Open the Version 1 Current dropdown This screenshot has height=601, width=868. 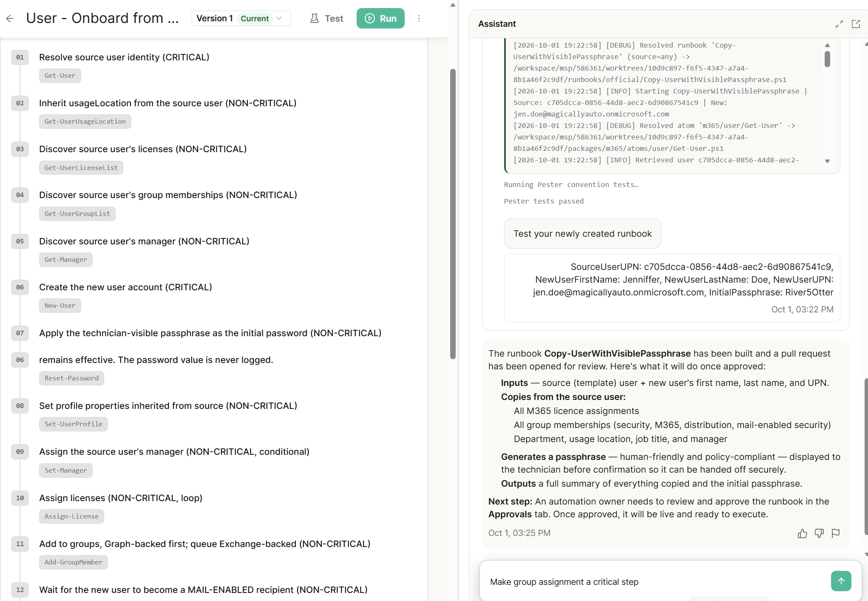(x=241, y=18)
